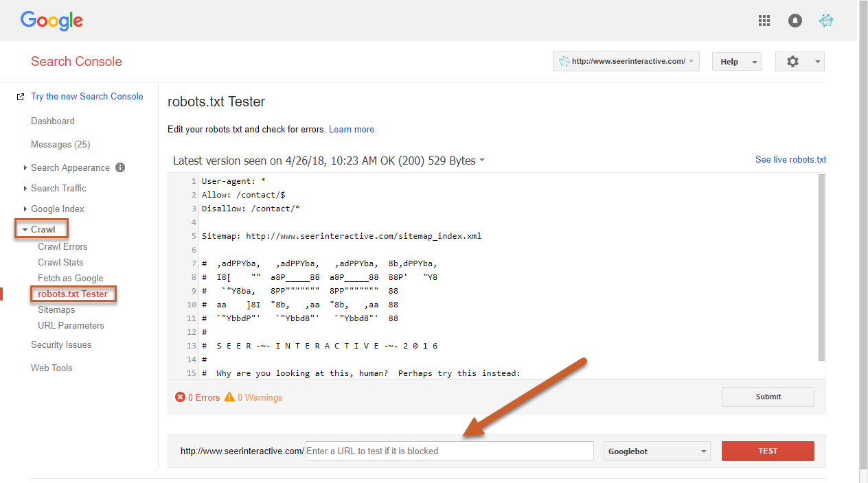Click the See live robots.txt link
The image size is (868, 483).
tap(790, 159)
